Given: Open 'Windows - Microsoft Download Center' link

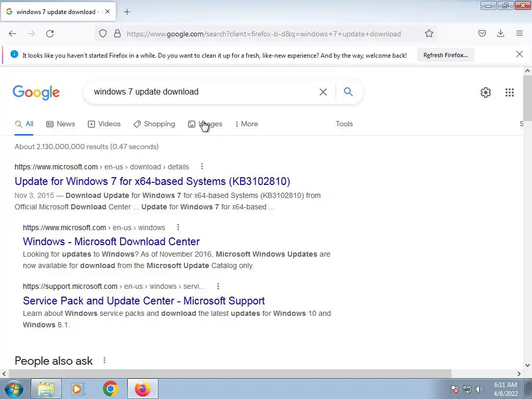Looking at the screenshot, I should point(111,242).
